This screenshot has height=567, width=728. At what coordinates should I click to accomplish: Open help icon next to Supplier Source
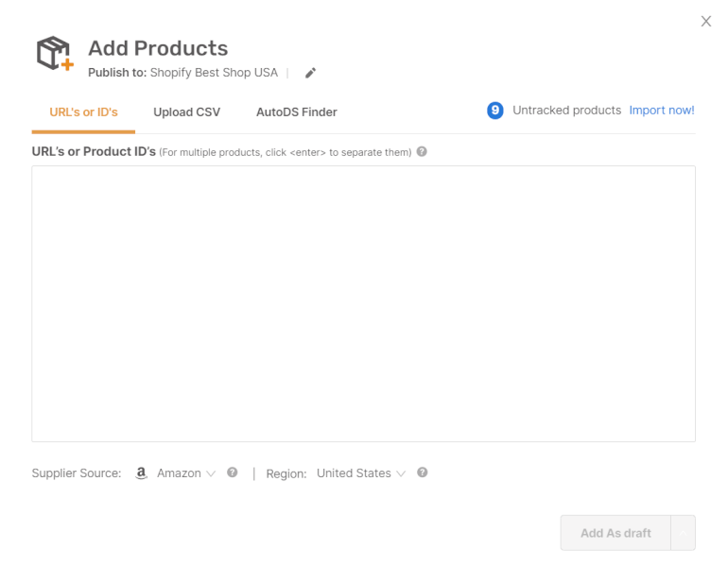tap(233, 472)
